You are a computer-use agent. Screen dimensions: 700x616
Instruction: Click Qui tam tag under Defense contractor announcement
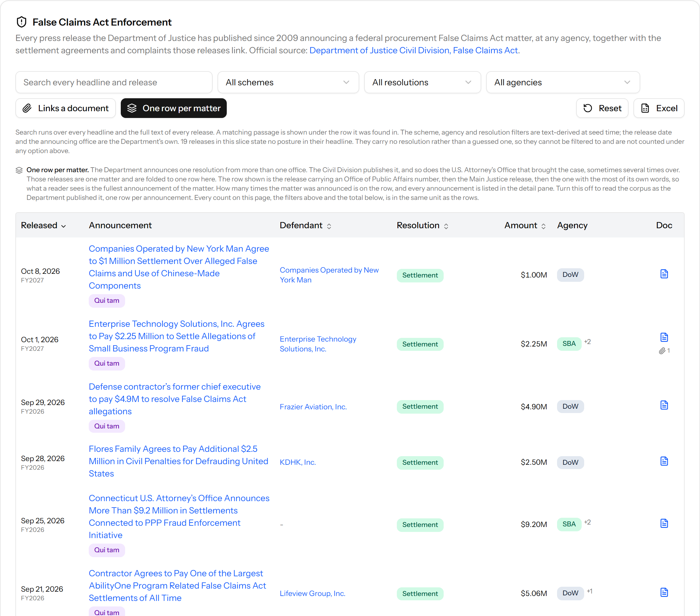click(x=107, y=426)
